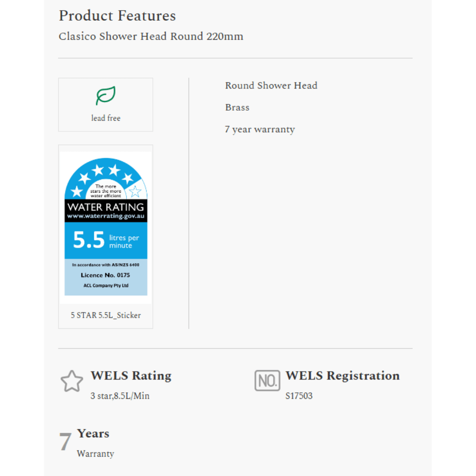Click the "7 year warranty" feature line
The image size is (476, 476).
260,130
